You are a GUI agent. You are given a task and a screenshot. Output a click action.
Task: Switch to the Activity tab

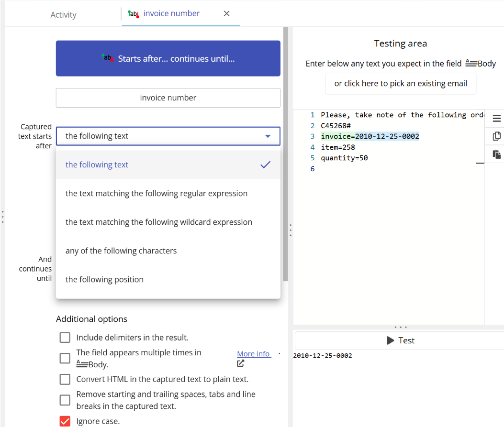63,15
